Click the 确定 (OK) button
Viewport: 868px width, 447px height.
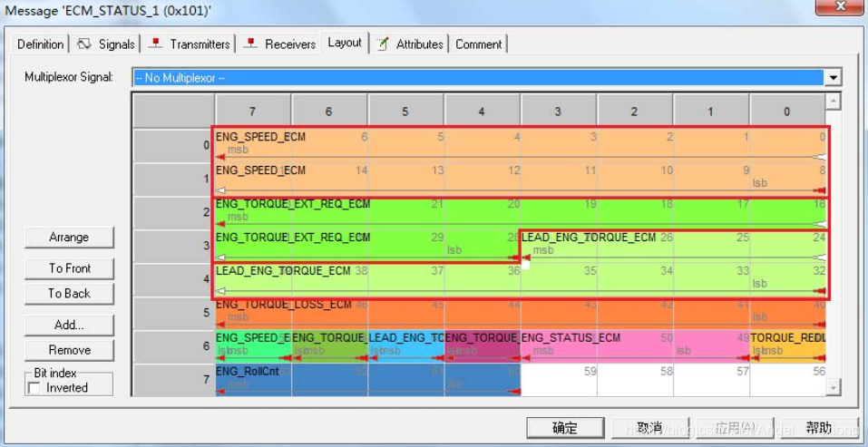tap(565, 428)
